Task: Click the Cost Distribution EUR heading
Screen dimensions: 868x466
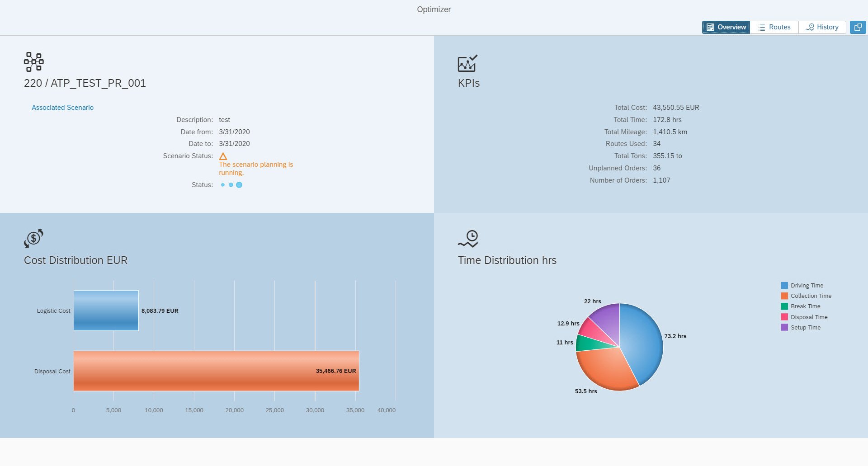Action: pyautogui.click(x=75, y=260)
